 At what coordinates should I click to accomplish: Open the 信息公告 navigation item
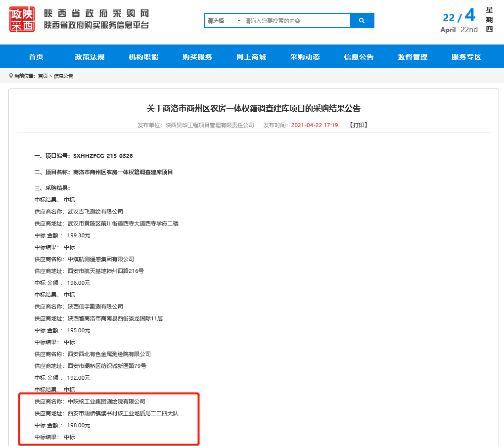pos(359,57)
